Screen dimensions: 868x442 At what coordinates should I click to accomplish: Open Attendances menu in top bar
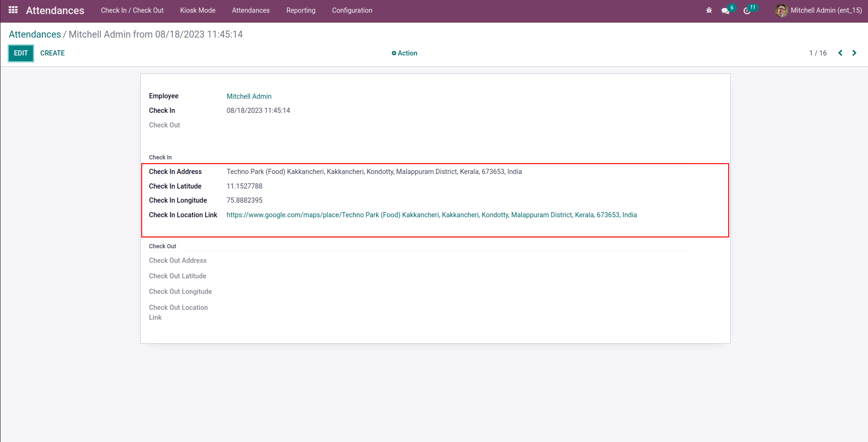coord(251,10)
